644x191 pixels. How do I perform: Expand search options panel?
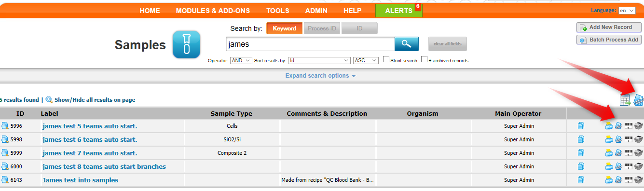pos(320,76)
